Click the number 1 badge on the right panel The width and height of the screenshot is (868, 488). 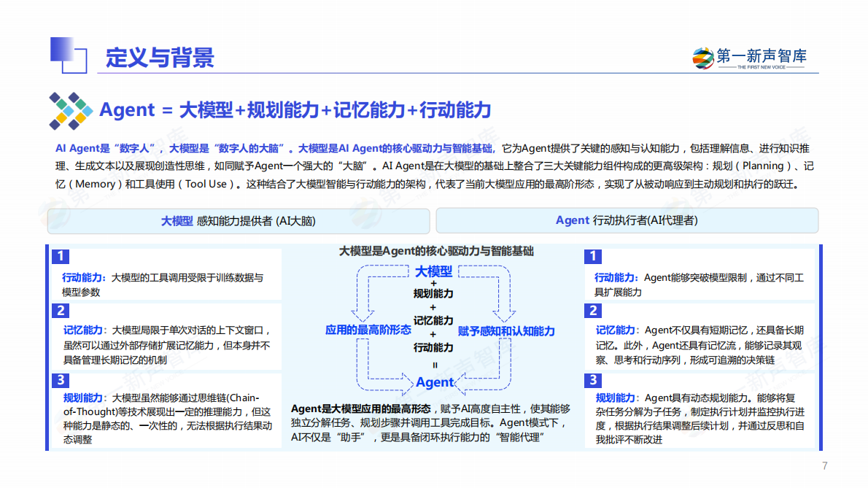point(592,257)
